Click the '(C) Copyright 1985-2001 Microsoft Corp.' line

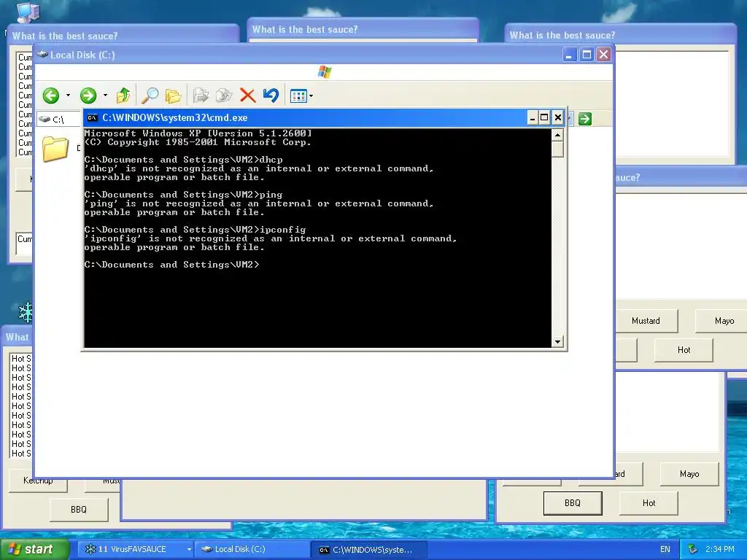tap(198, 142)
